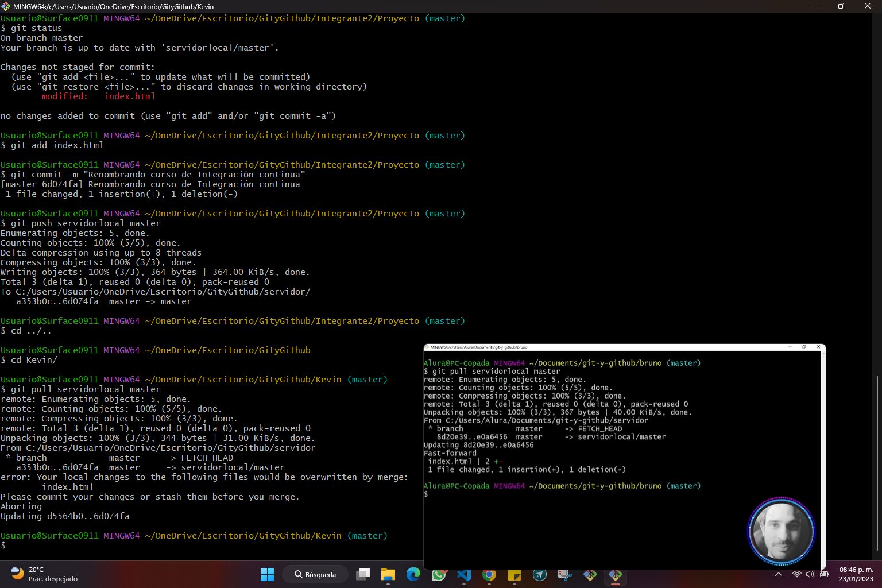This screenshot has width=882, height=588.
Task: Click the circular webcam presenter thumbnail
Action: tap(781, 531)
